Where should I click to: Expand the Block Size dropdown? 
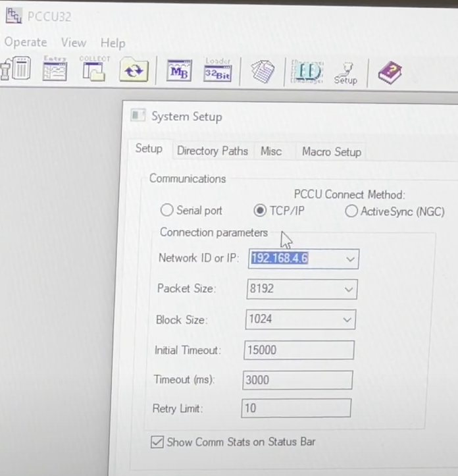click(347, 319)
